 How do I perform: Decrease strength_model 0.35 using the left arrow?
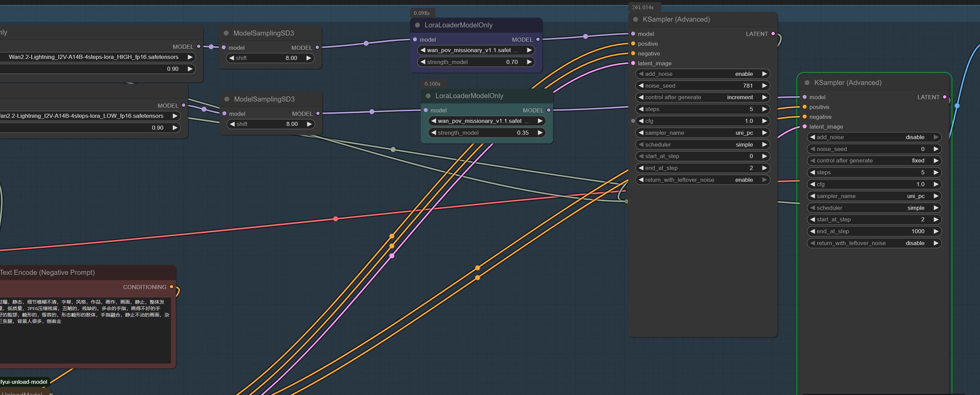[x=433, y=133]
